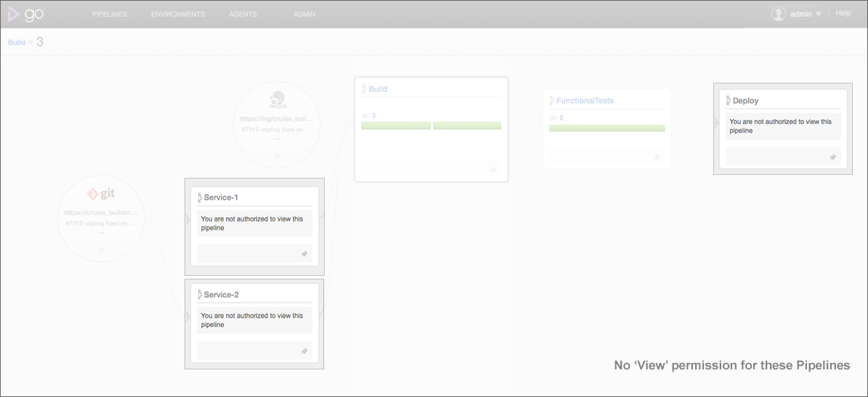This screenshot has height=397, width=868.
Task: Click the admin user avatar icon
Action: pos(779,14)
